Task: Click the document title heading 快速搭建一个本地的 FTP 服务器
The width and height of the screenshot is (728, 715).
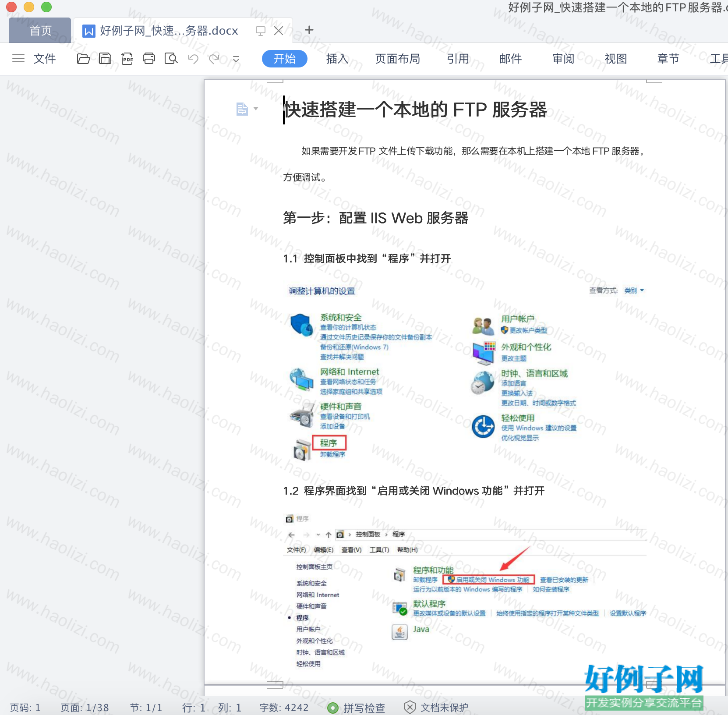Action: click(415, 110)
